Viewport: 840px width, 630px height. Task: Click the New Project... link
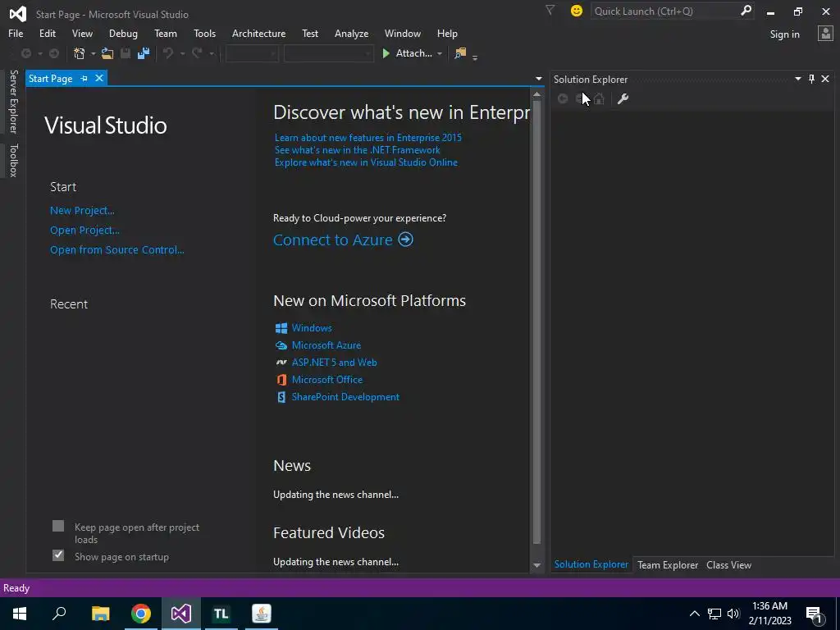82,211
